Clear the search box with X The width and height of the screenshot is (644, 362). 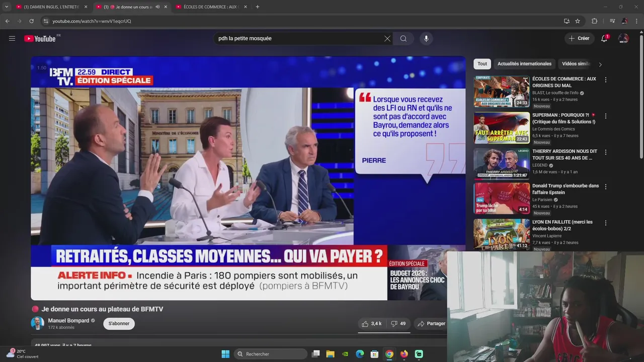[x=387, y=39]
